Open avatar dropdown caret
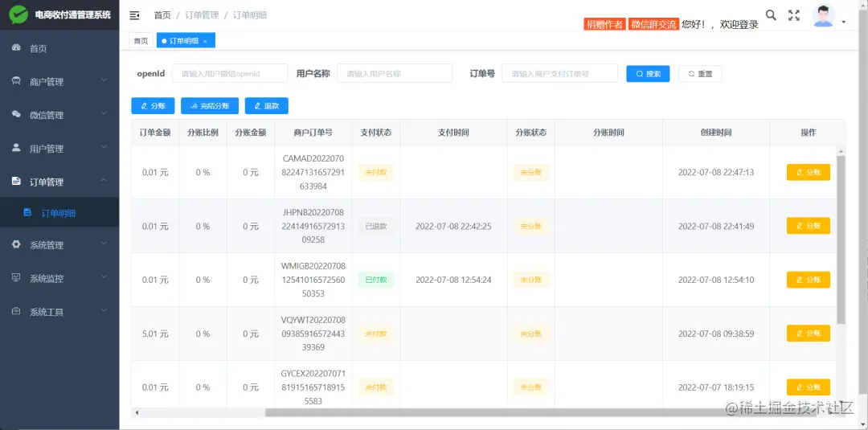868x430 pixels. tap(844, 23)
